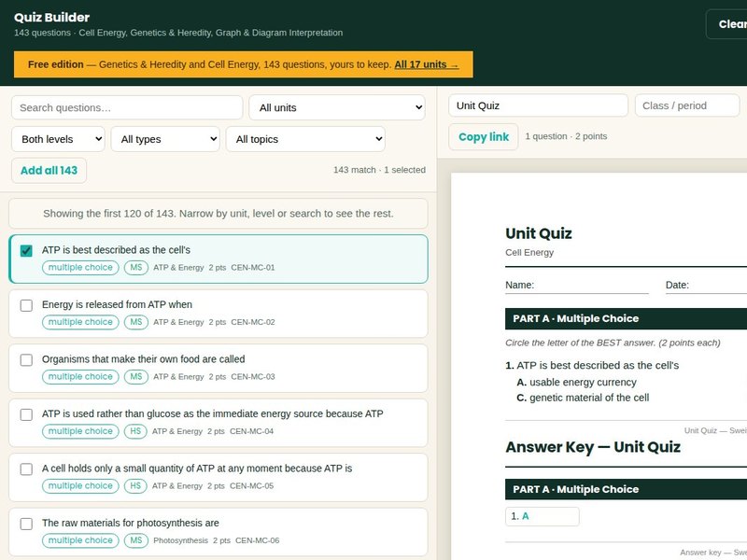Tick the CEN-MC-04 question checkbox

tap(26, 414)
